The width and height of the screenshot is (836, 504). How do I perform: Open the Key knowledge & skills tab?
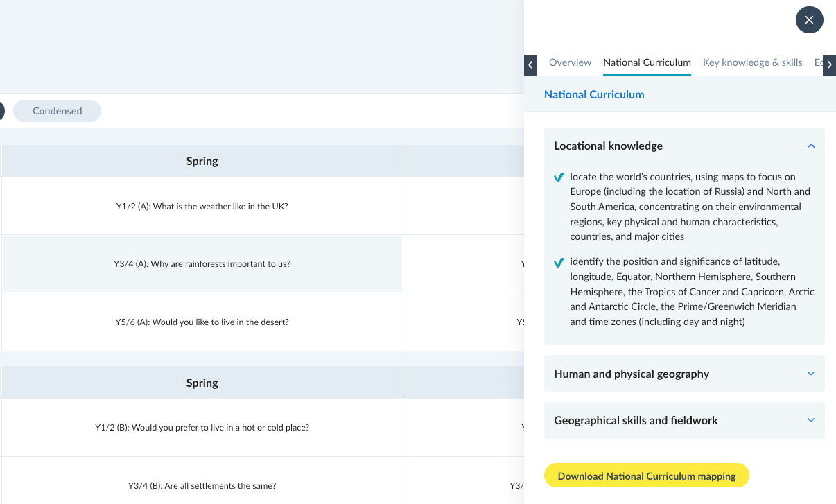(x=752, y=62)
